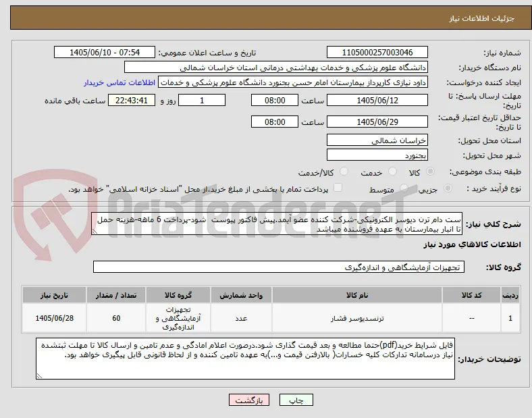This screenshot has width=532, height=418.
Task: Click the جزئیات اطلاعات نیاز page title
Action: [482, 18]
